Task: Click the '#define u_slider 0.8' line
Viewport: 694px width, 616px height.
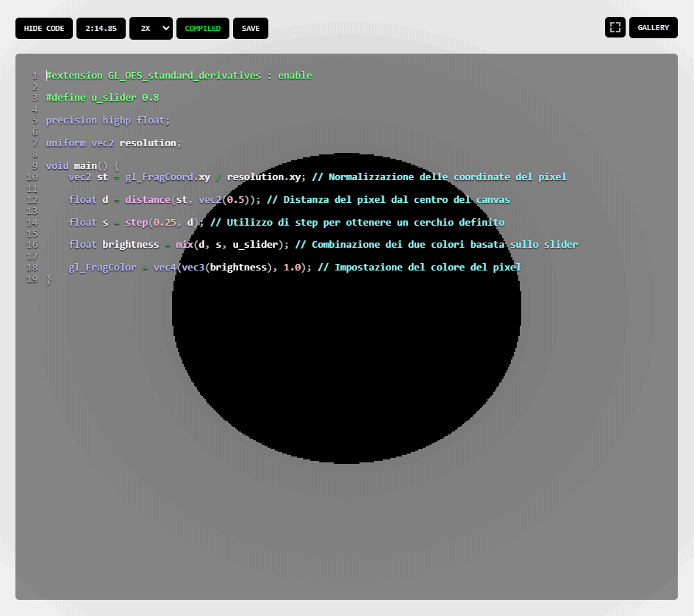Action: pyautogui.click(x=103, y=98)
